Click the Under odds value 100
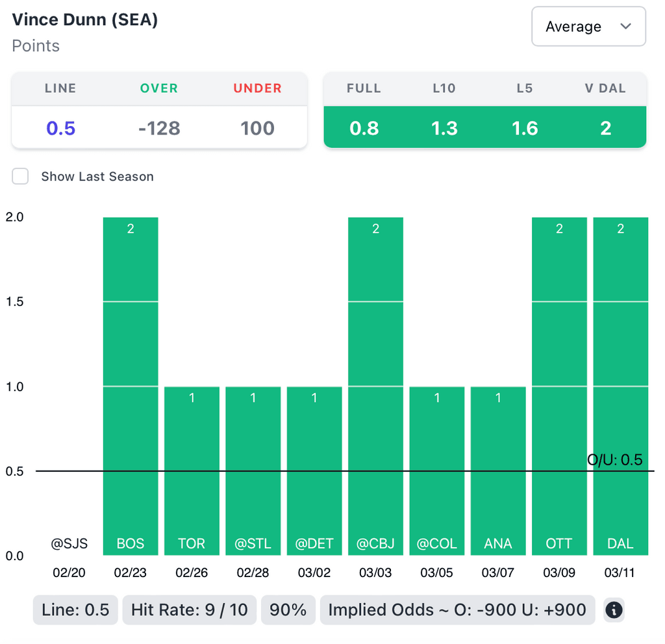Viewport: 665px width, 644px height. pos(257,128)
